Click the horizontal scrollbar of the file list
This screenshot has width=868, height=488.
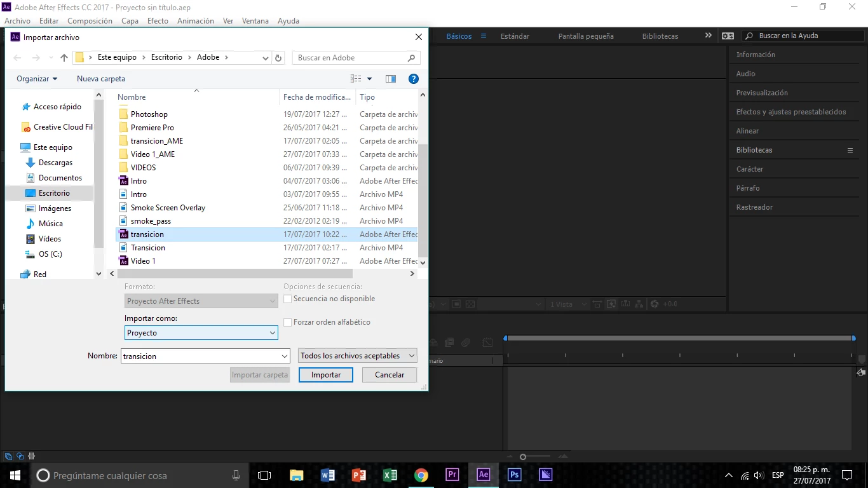tap(234, 274)
